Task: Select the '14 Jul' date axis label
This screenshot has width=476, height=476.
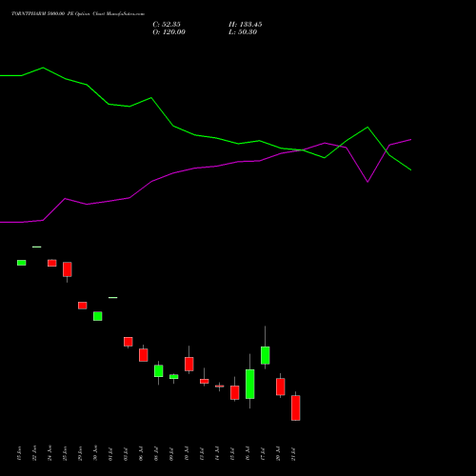Action: click(217, 454)
